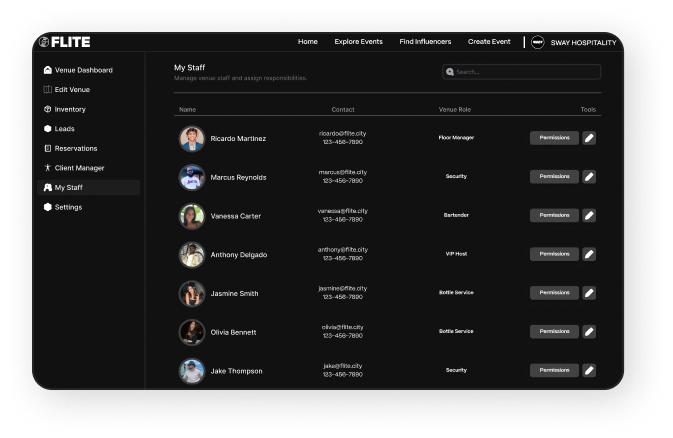Open the Sway Hospitality account avatar
This screenshot has height=438, width=673.
[537, 42]
